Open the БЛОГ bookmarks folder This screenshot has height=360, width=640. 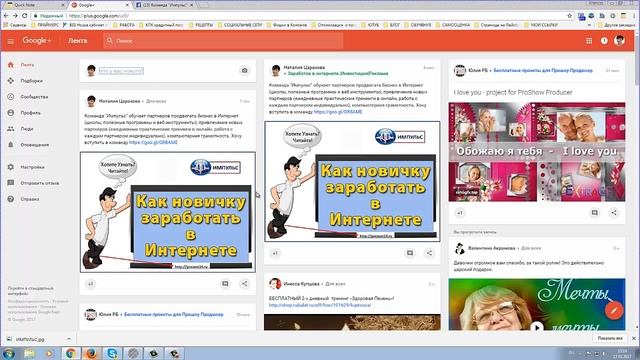tap(391, 25)
